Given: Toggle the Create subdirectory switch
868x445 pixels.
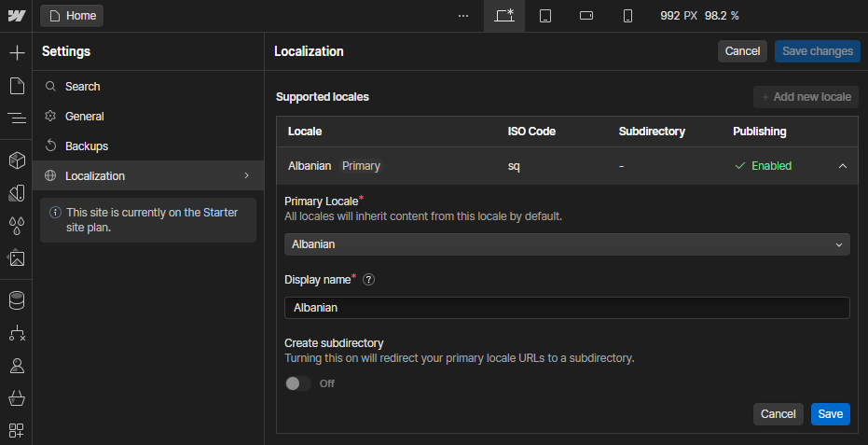Looking at the screenshot, I should pos(298,383).
